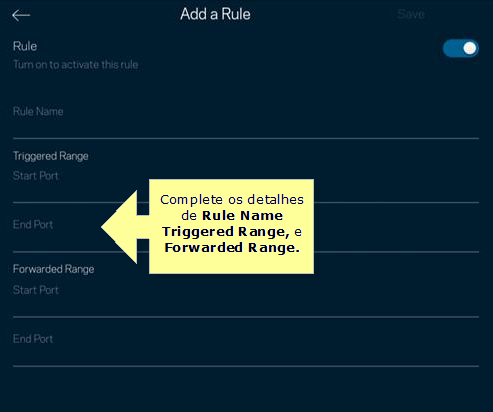Screen dimensions: 493x412
Task: Click the Triggered Range section heading
Action: [x=51, y=156]
